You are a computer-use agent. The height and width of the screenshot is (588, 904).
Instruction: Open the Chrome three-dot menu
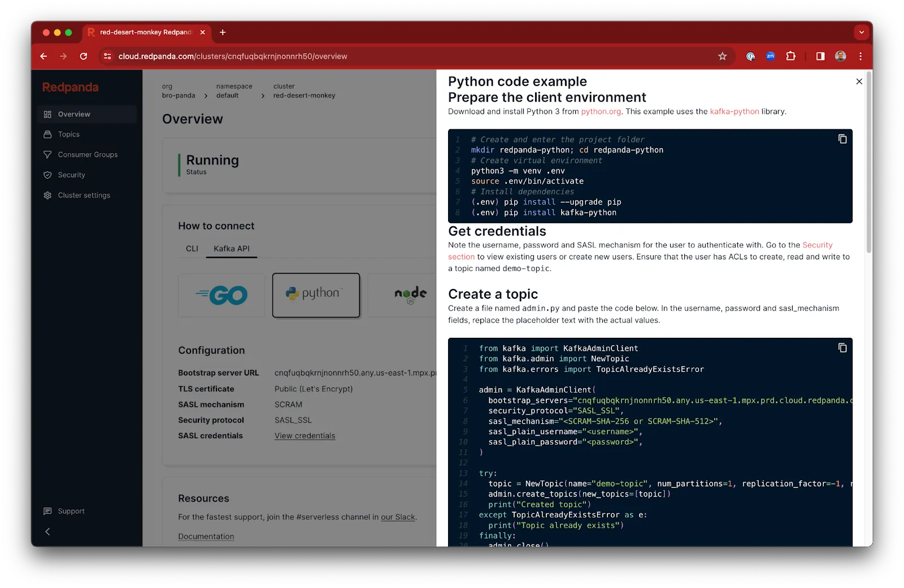(x=860, y=56)
